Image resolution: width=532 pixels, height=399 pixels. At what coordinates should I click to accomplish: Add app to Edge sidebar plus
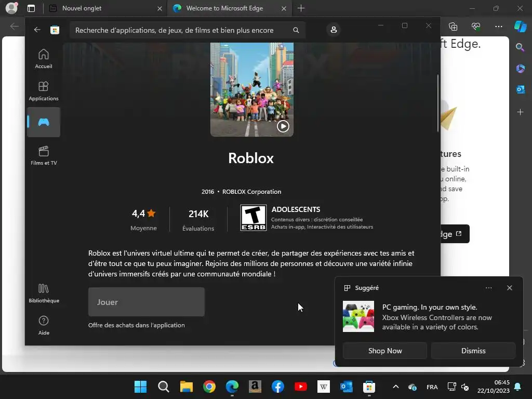[x=520, y=112]
